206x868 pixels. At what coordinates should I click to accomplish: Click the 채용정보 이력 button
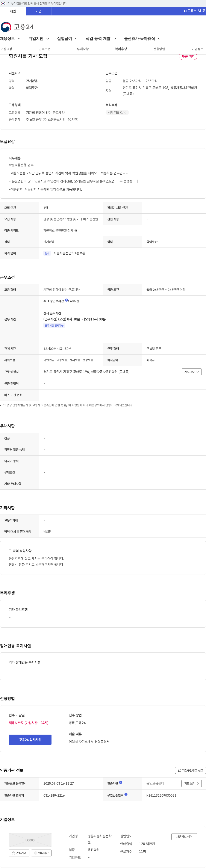184,837
